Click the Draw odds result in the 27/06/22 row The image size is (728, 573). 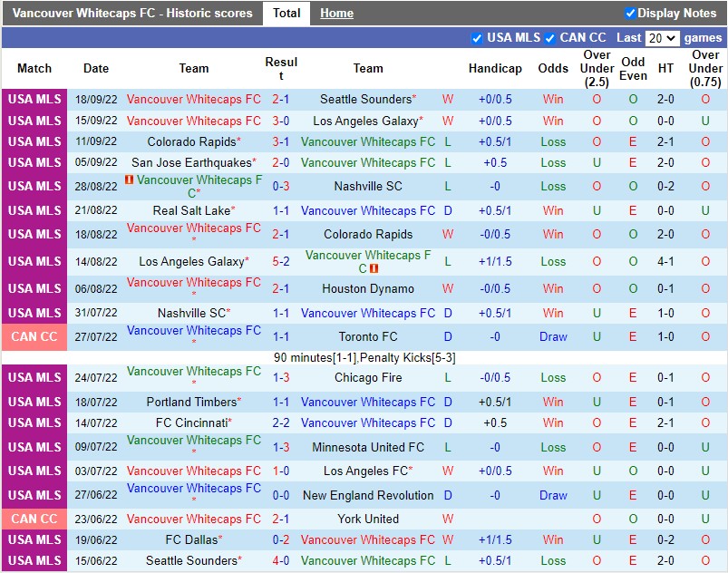[x=553, y=495]
